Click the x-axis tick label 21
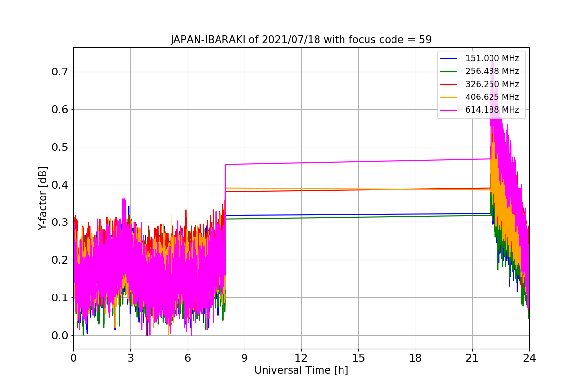Image resolution: width=588 pixels, height=392 pixels. [472, 358]
